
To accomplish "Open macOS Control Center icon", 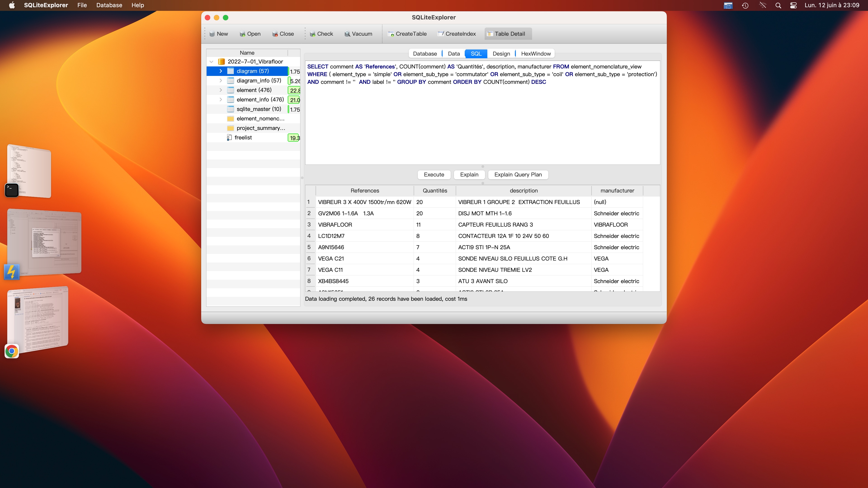I will 793,5.
